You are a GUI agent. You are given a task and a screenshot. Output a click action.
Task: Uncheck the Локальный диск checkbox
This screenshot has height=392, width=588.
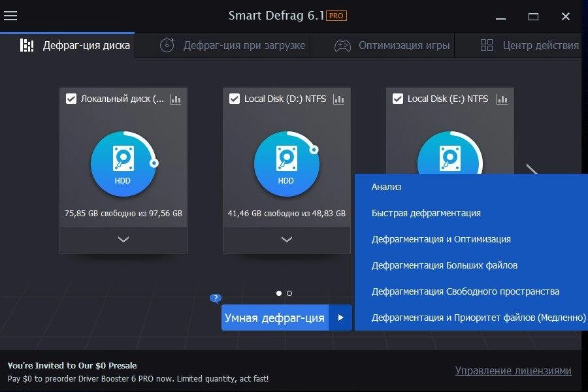click(x=71, y=99)
